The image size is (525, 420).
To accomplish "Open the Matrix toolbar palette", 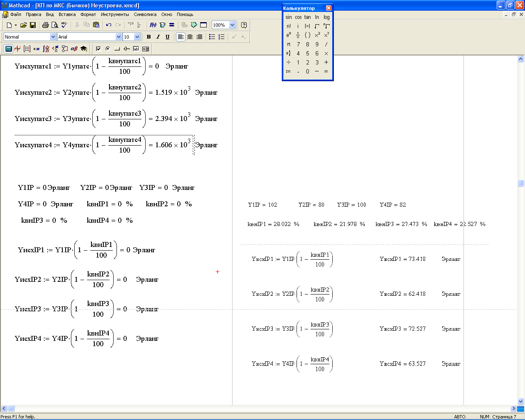I will [27, 49].
